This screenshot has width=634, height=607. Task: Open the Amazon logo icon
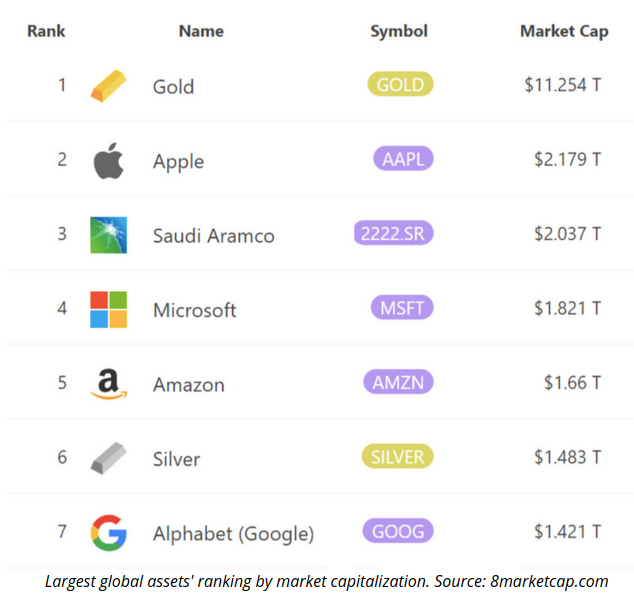coord(108,384)
